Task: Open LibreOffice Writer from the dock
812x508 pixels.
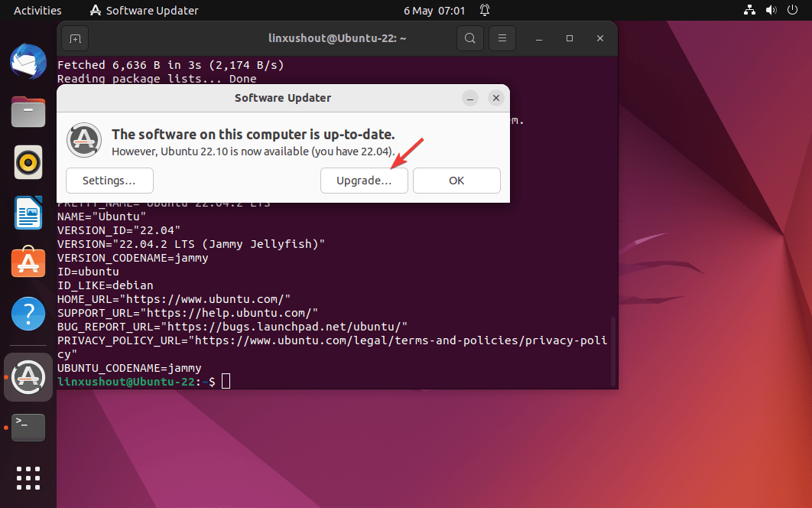Action: pyautogui.click(x=28, y=213)
